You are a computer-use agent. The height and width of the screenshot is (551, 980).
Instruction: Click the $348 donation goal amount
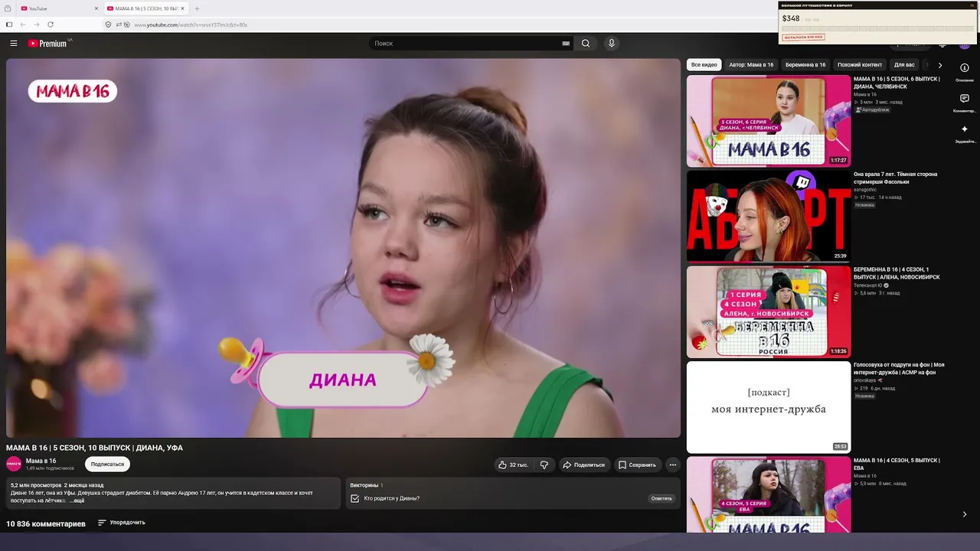pos(791,18)
